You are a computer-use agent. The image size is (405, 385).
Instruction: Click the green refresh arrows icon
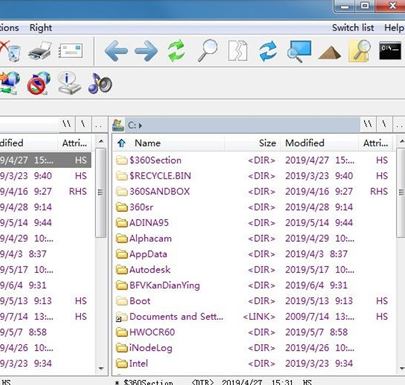tap(176, 51)
